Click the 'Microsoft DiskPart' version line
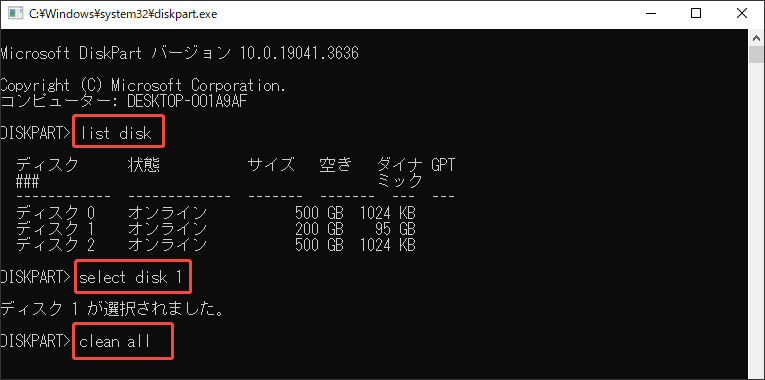This screenshot has width=765, height=380. pyautogui.click(x=180, y=53)
